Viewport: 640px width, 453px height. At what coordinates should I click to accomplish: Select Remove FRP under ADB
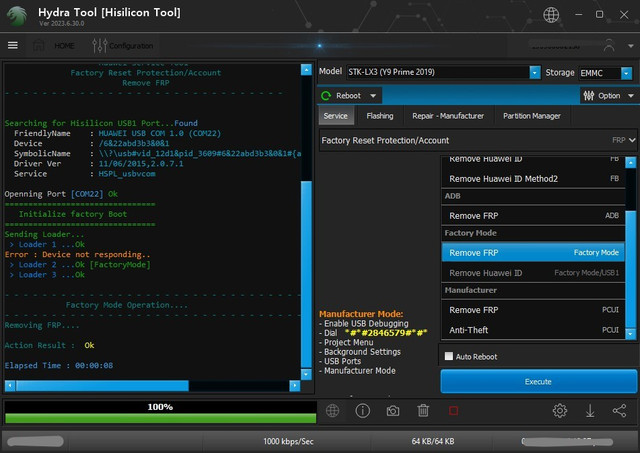[533, 215]
